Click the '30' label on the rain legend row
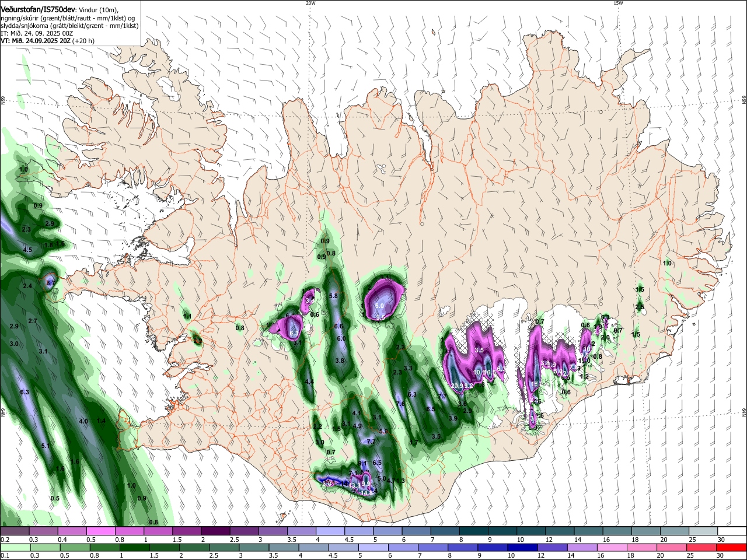The width and height of the screenshot is (747, 560). pos(720,555)
